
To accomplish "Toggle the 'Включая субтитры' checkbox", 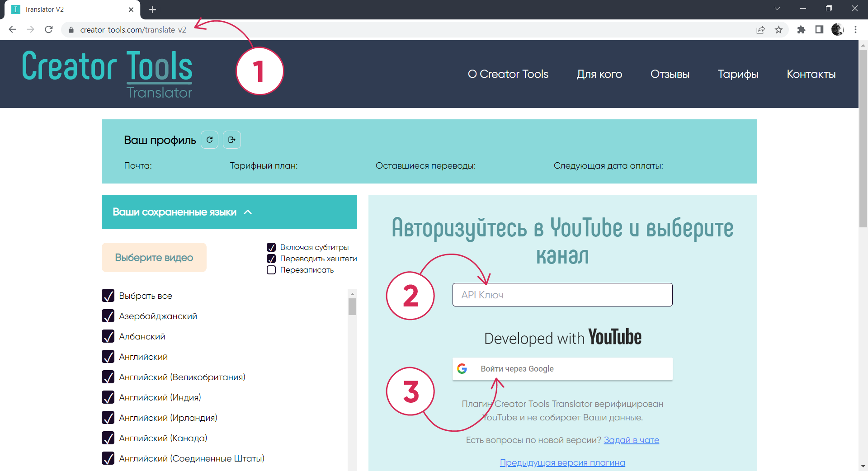I will click(271, 247).
